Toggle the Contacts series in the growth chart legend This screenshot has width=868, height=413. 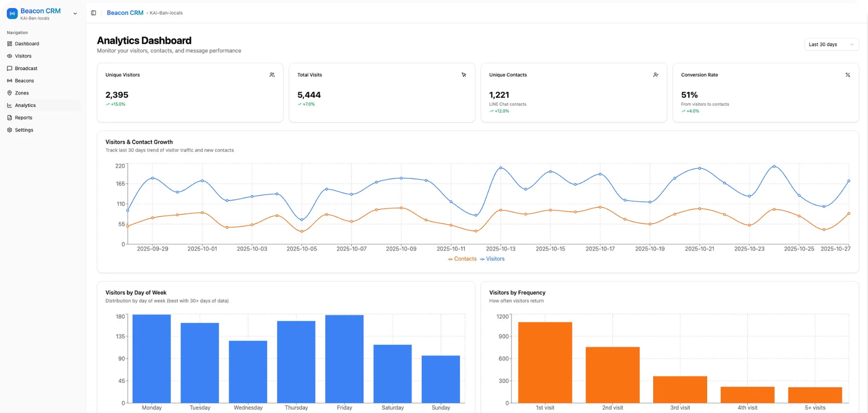point(462,258)
